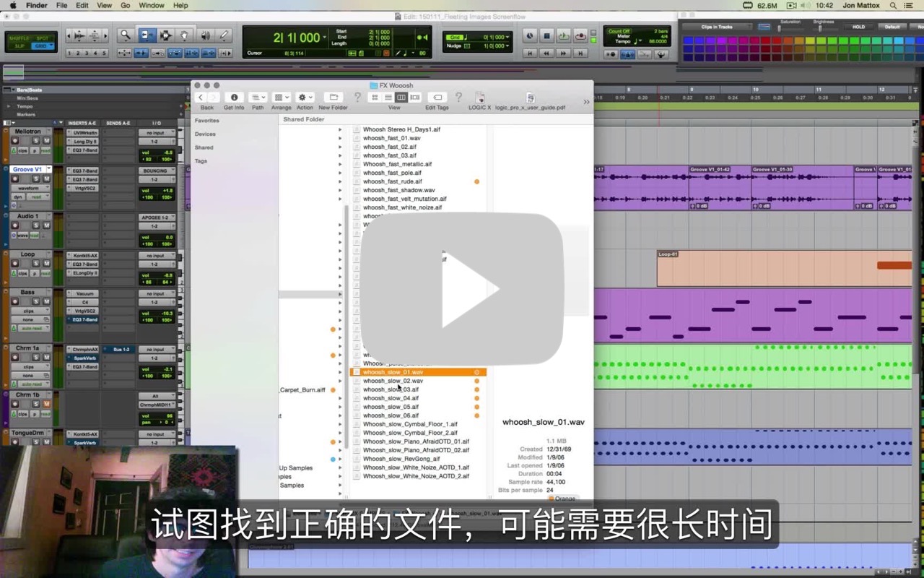The width and height of the screenshot is (924, 578).
Task: Enable Shuffle edit mode
Action: 19,38
